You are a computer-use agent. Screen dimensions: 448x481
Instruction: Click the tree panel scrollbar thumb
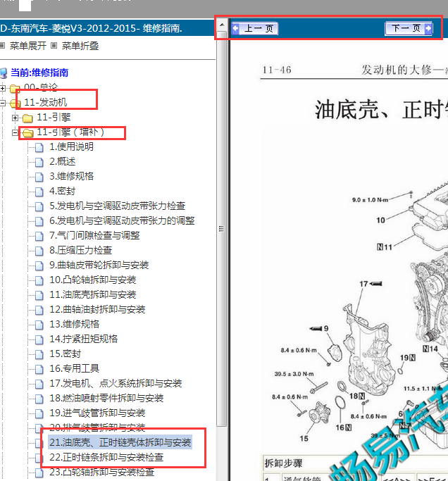(x=222, y=229)
